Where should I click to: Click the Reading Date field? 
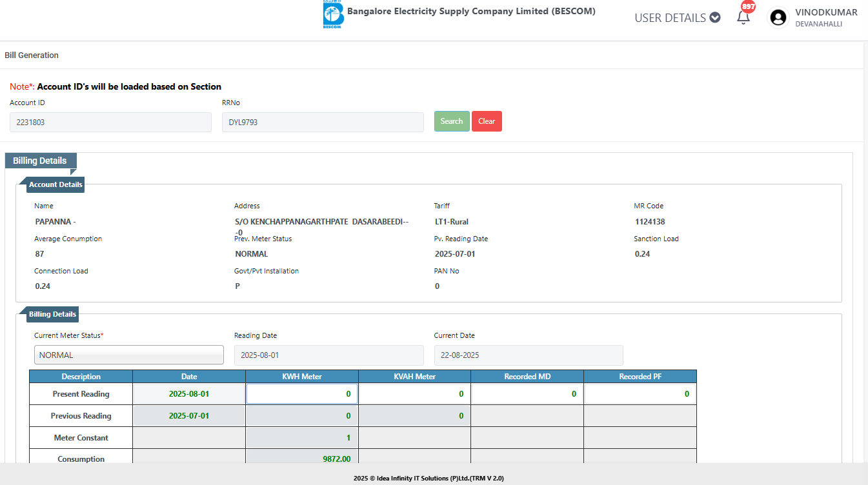[x=328, y=355]
